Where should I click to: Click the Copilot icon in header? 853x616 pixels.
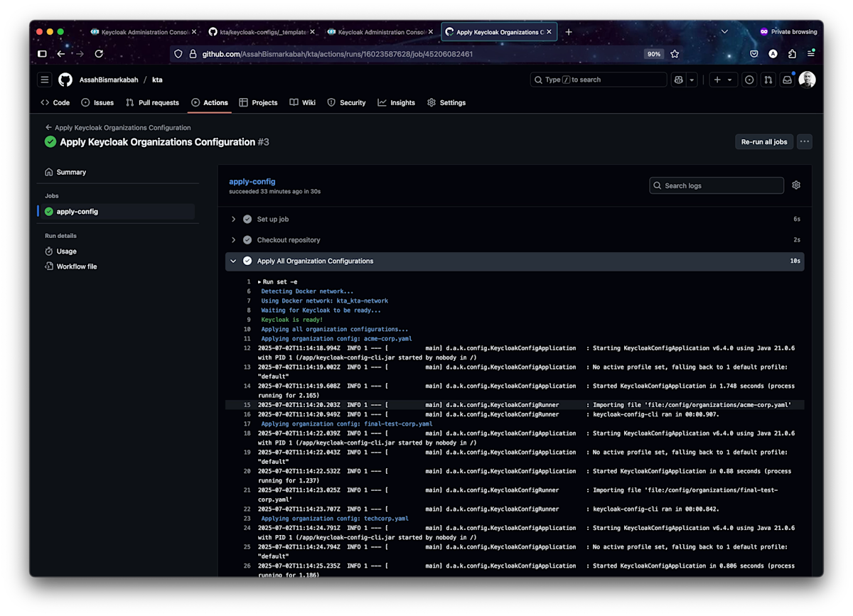[x=679, y=80]
